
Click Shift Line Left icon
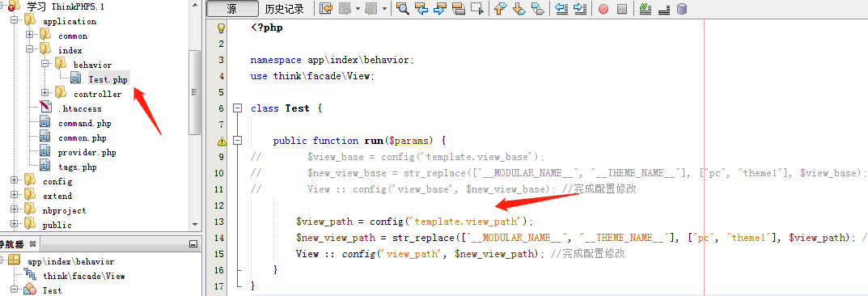tap(561, 8)
